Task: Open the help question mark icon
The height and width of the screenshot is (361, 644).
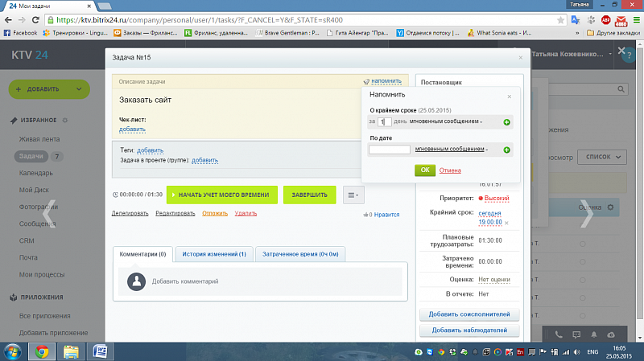Action: tap(629, 55)
